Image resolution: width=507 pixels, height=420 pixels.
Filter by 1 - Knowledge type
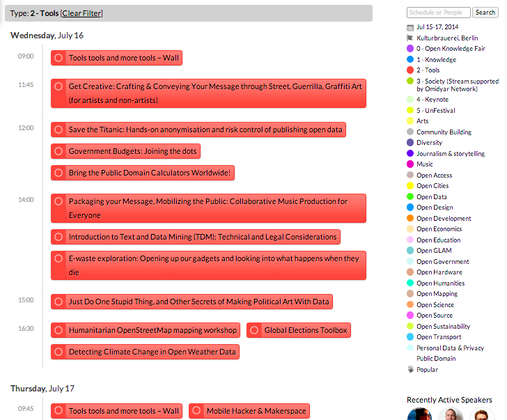[436, 59]
